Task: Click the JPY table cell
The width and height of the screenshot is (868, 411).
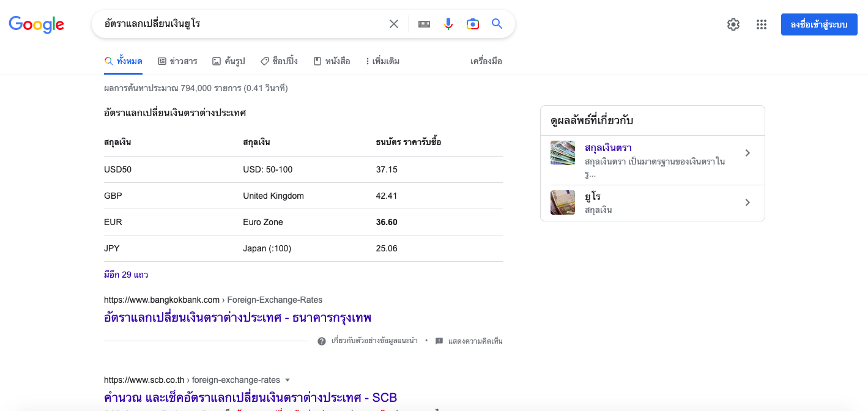Action: click(113, 248)
